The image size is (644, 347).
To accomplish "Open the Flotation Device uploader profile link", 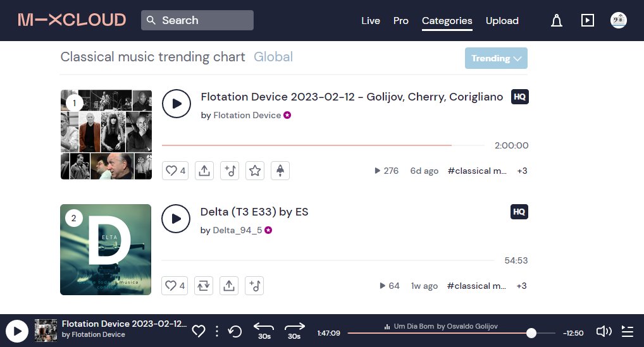I will [x=247, y=115].
